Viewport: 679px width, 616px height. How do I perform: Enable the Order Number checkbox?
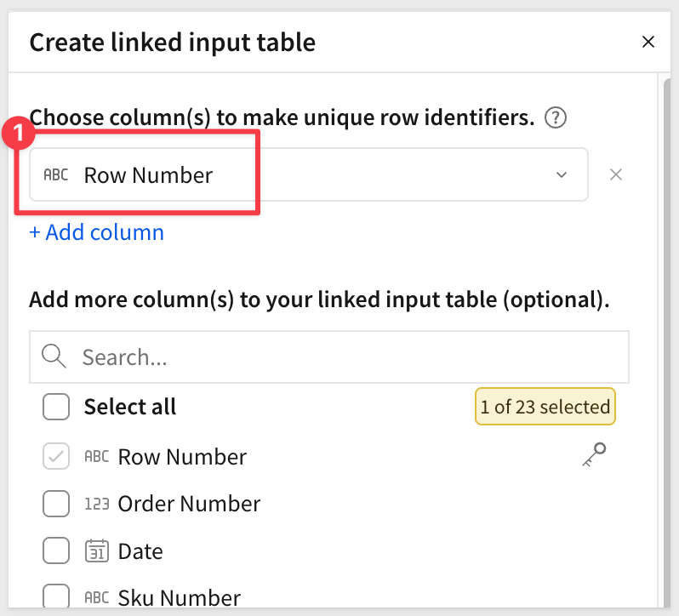pos(56,505)
